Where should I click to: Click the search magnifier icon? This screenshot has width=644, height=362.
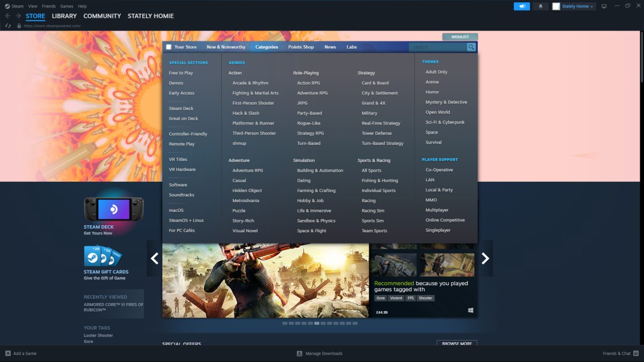(x=471, y=47)
